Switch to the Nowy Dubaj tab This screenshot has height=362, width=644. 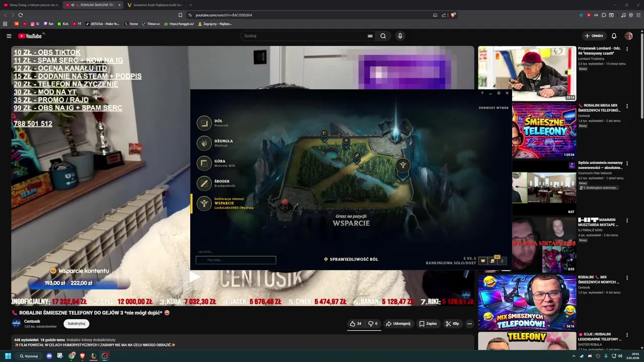pyautogui.click(x=30, y=5)
